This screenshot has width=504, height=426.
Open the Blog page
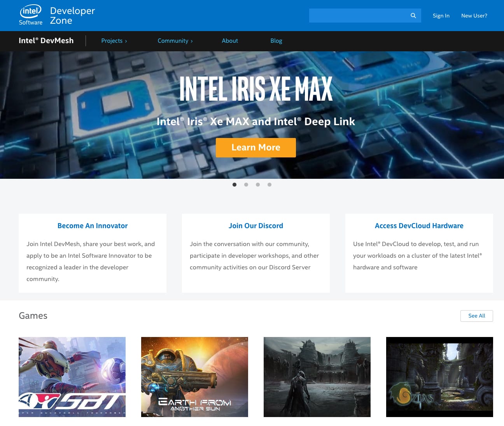click(x=276, y=41)
